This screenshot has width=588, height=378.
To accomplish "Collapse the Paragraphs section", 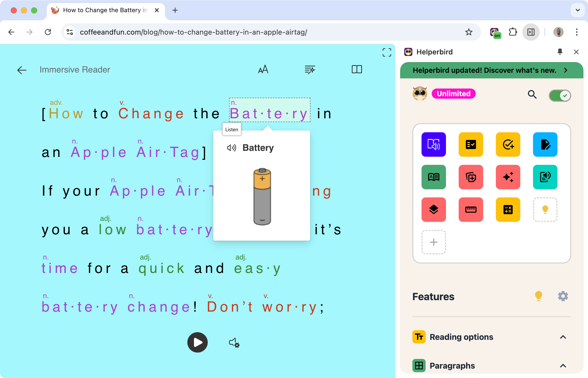I will (x=563, y=366).
